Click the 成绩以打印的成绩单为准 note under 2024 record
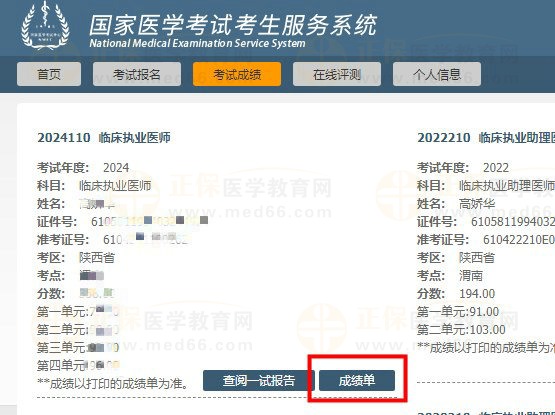Screen dimensions: 555x415 [114, 383]
